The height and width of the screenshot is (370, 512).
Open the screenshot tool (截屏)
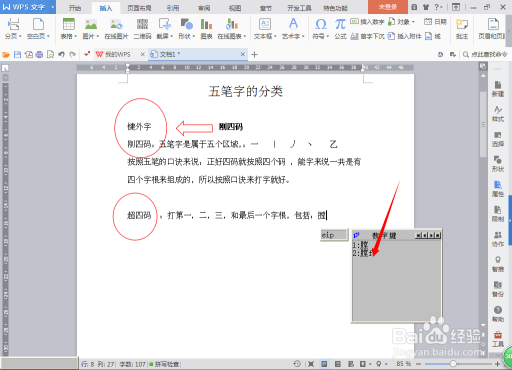pos(165,29)
